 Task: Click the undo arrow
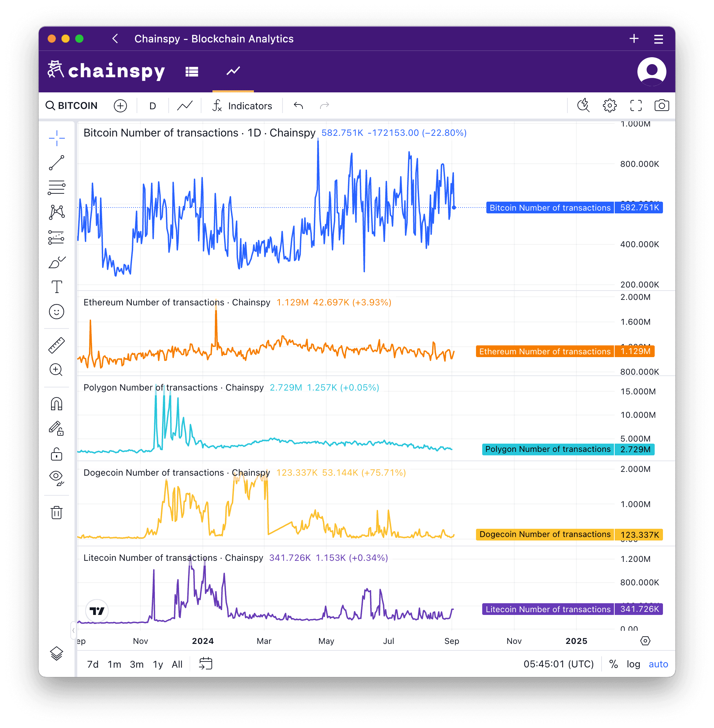(x=298, y=106)
